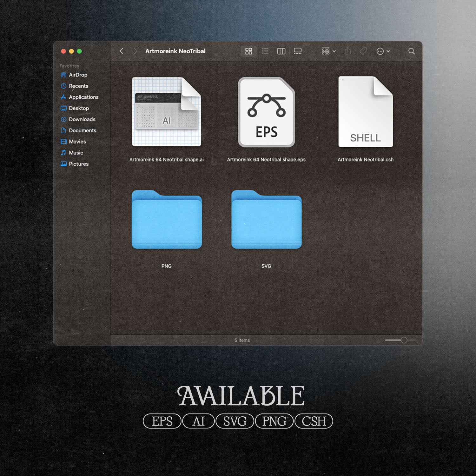This screenshot has height=476, width=476.
Task: Switch to gallery view in Finder toolbar
Action: click(298, 51)
